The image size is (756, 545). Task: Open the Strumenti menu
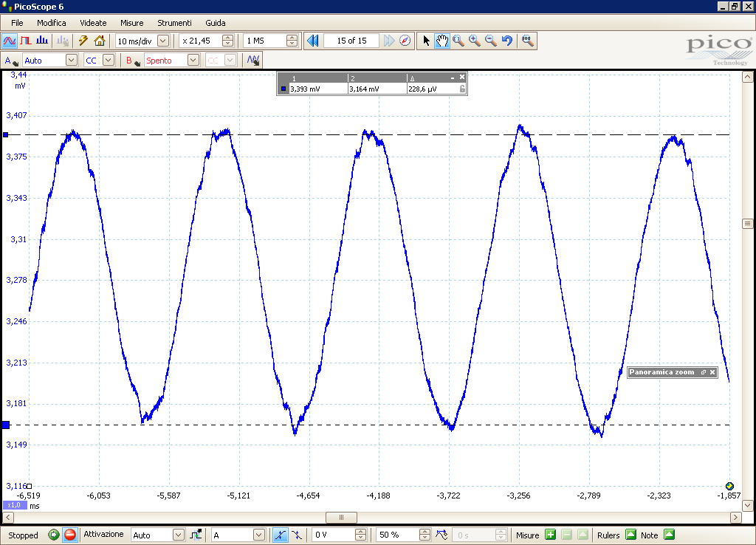pyautogui.click(x=174, y=23)
